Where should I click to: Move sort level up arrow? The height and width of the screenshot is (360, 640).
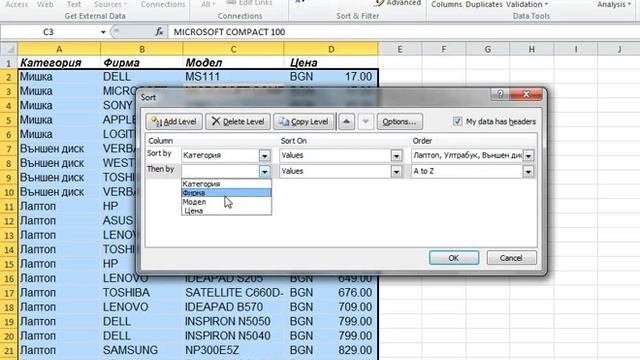click(346, 122)
